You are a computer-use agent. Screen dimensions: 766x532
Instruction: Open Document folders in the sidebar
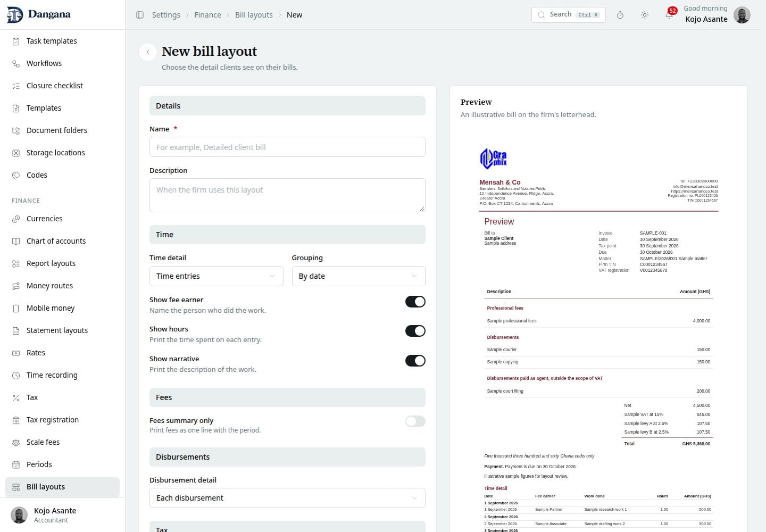(62, 130)
